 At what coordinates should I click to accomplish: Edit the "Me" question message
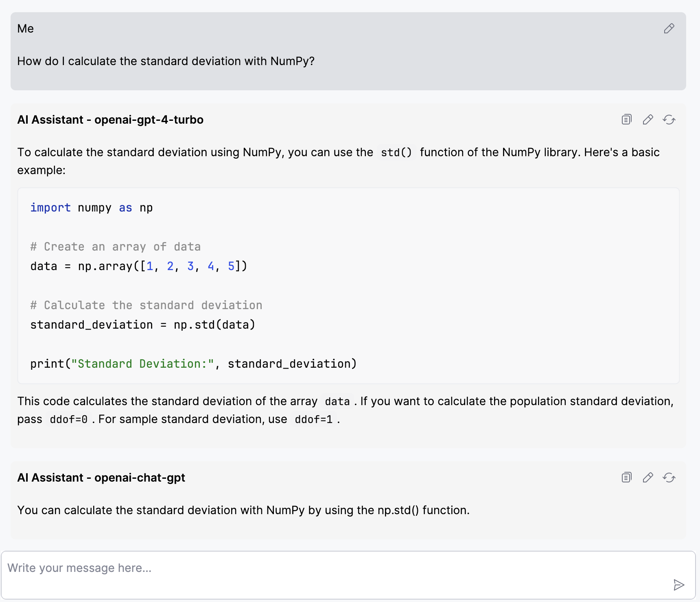[669, 28]
